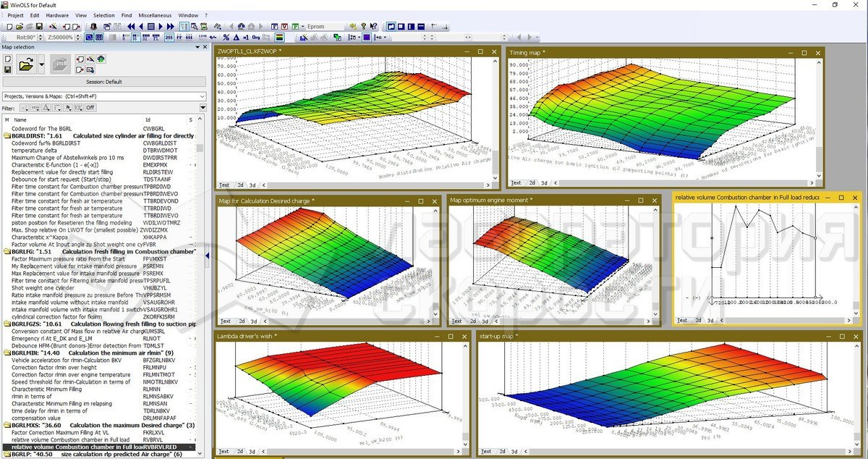
Task: Click the rainbow color gradient icon
Action: [x=279, y=35]
